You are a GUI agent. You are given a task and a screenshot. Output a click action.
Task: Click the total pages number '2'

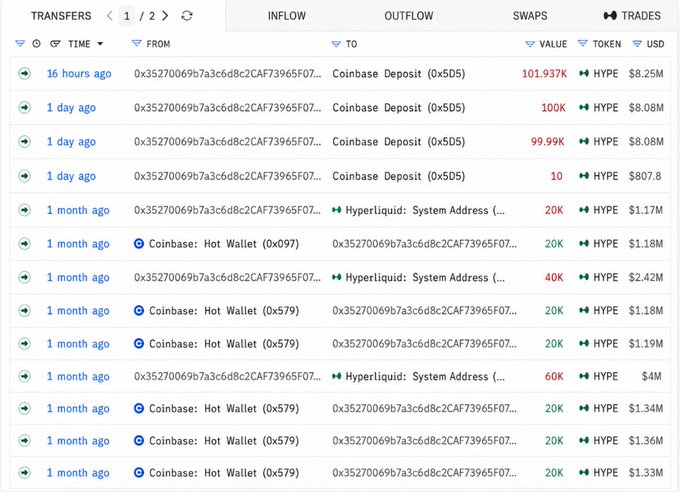(x=152, y=16)
